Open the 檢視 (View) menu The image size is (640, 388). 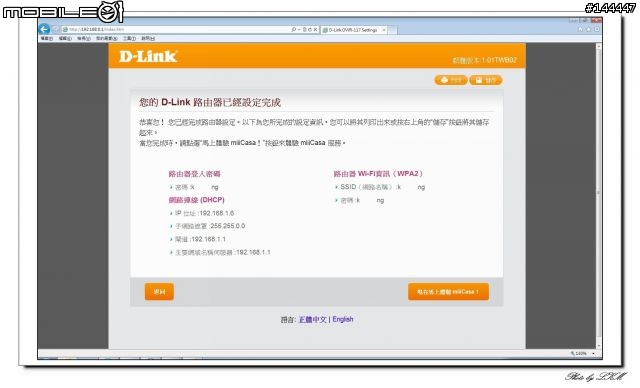(83, 38)
